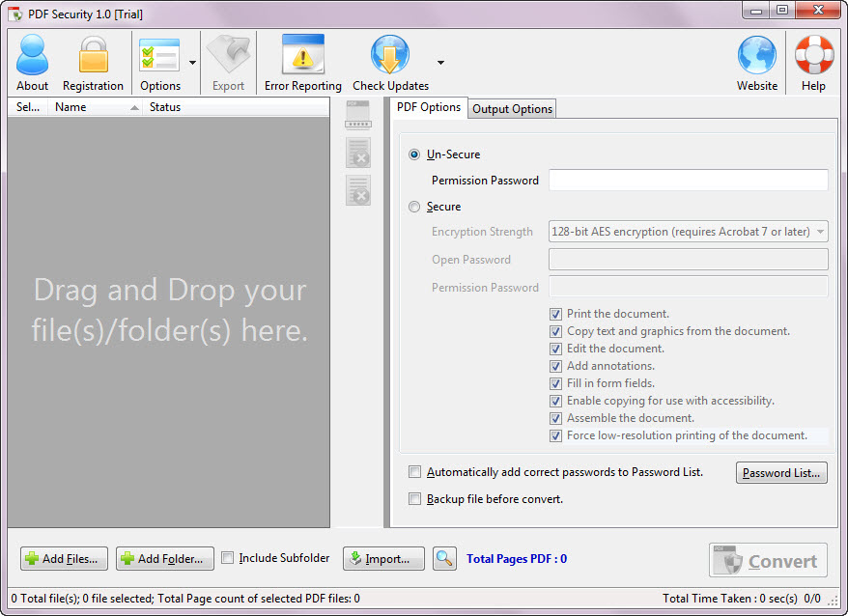Click the lower remove-file list icon
Viewport: 848px width, 616px height.
pos(358,190)
